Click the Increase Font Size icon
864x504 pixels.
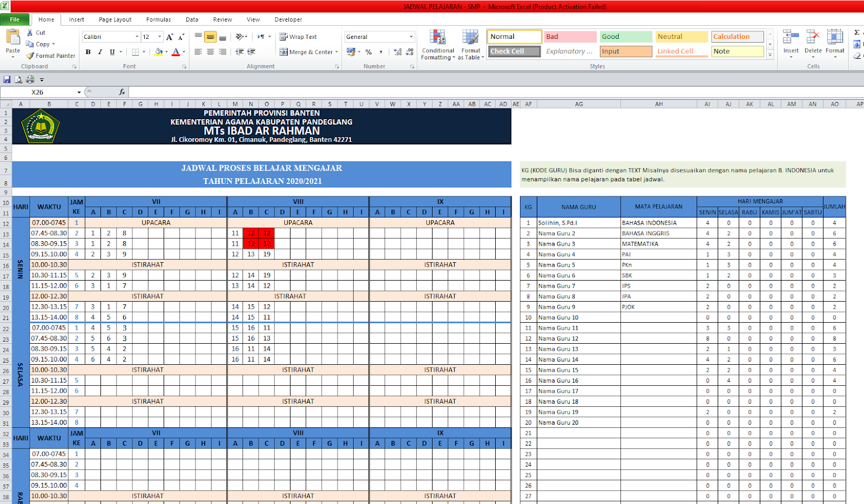[x=170, y=37]
